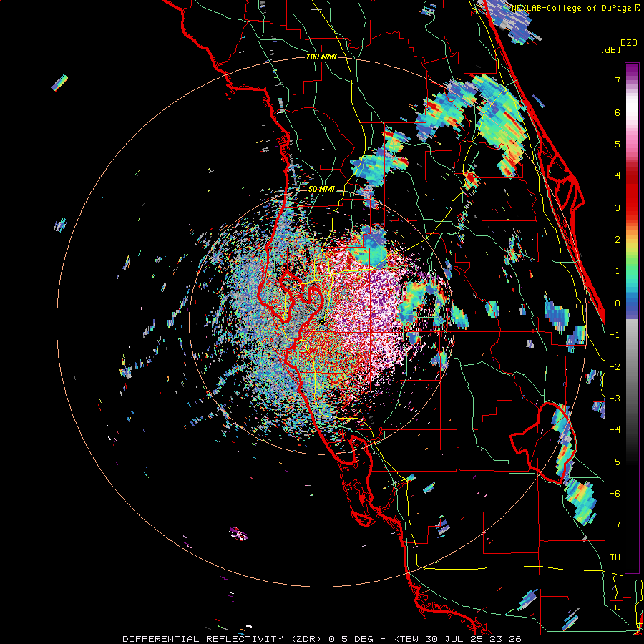This screenshot has width=644, height=644.
Task: Select the "7" tick value on the scale
Action: click(x=618, y=80)
